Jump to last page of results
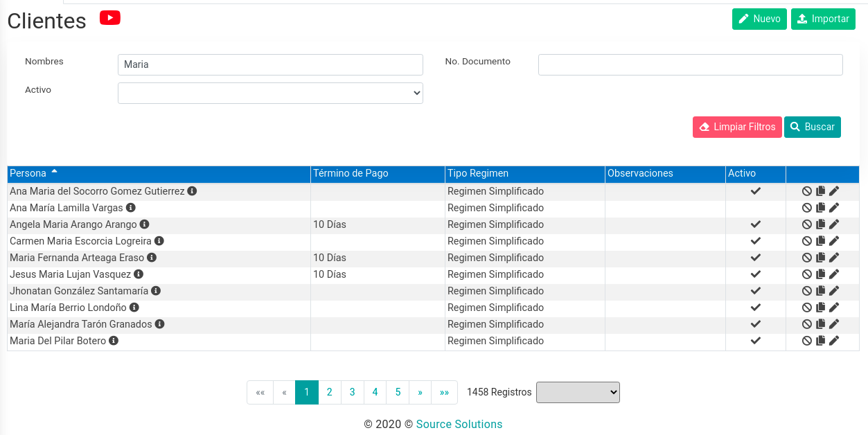The height and width of the screenshot is (435, 868). 444,392
